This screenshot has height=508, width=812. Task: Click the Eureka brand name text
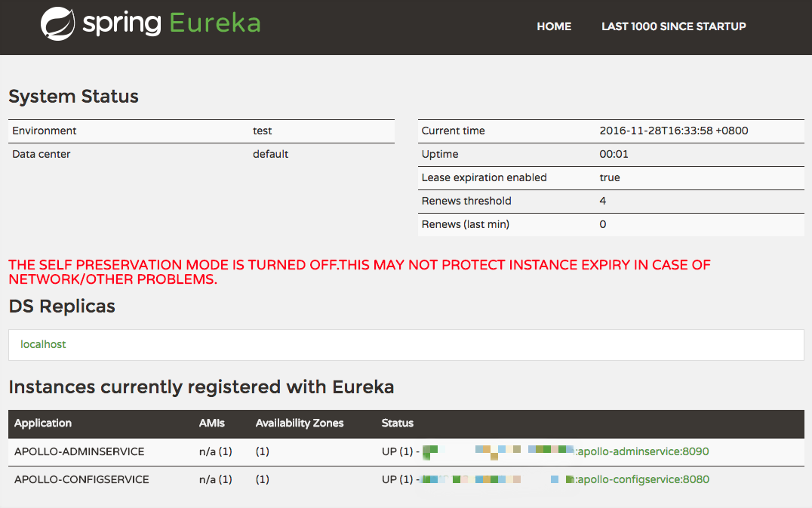coord(215,23)
